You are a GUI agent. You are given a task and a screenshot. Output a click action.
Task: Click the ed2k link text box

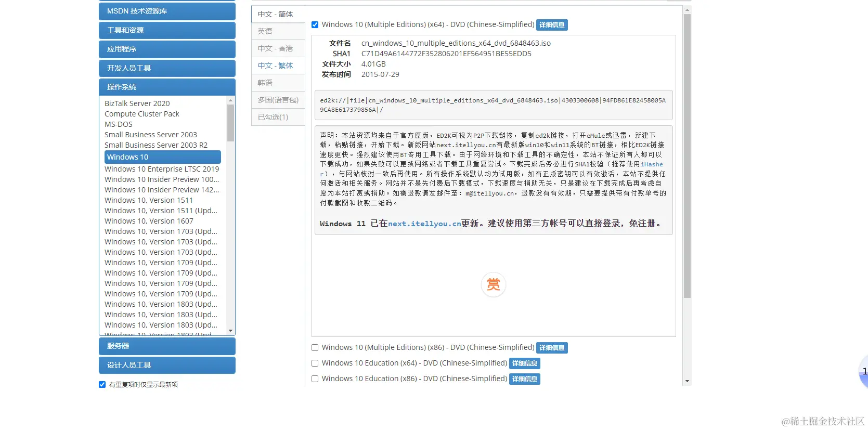click(x=493, y=105)
